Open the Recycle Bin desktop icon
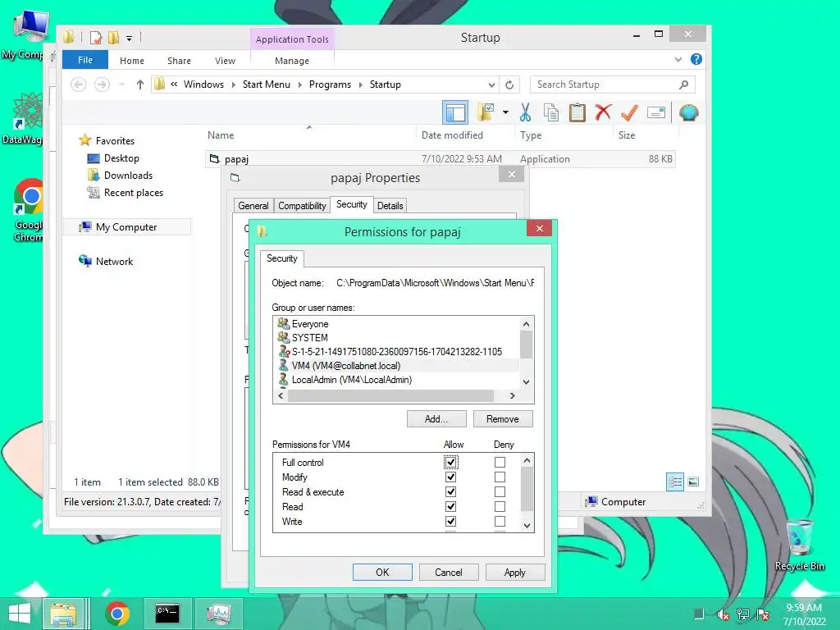The width and height of the screenshot is (840, 630). (799, 544)
